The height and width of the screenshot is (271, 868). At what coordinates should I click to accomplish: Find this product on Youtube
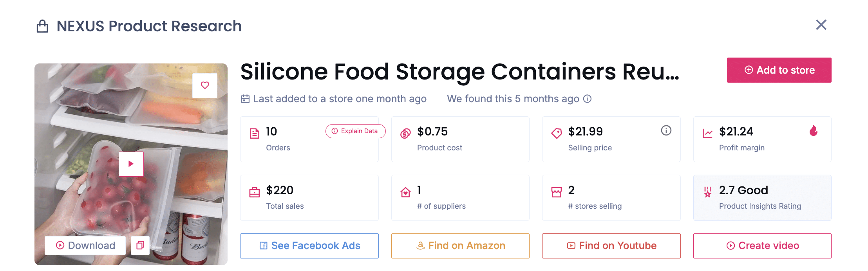pos(611,246)
